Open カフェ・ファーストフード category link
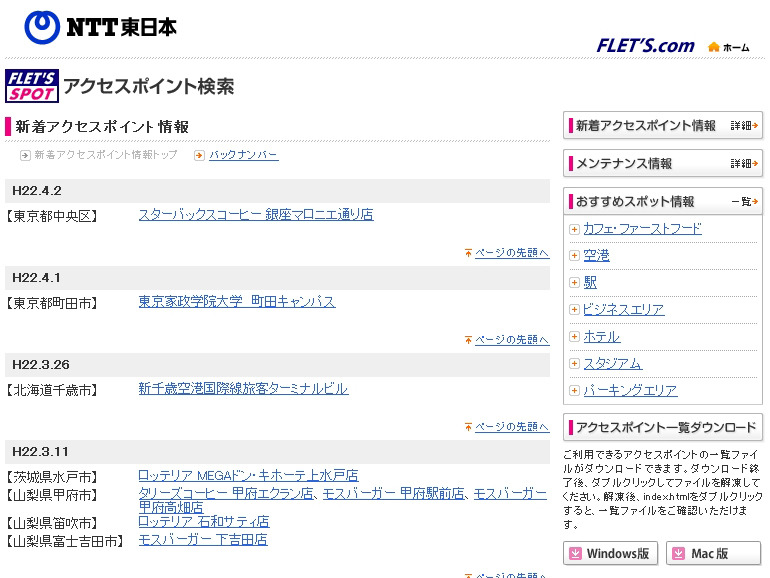Screen dimensions: 770x578 642,229
